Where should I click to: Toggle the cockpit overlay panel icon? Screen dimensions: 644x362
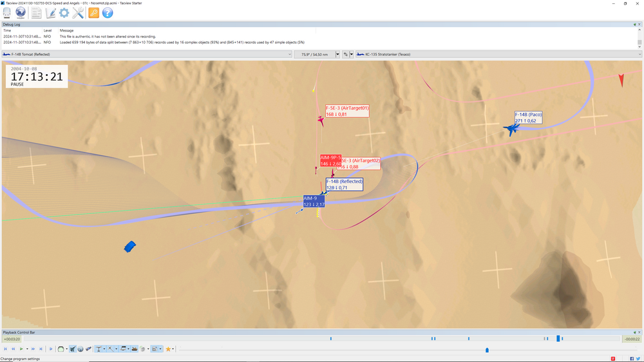(x=155, y=349)
